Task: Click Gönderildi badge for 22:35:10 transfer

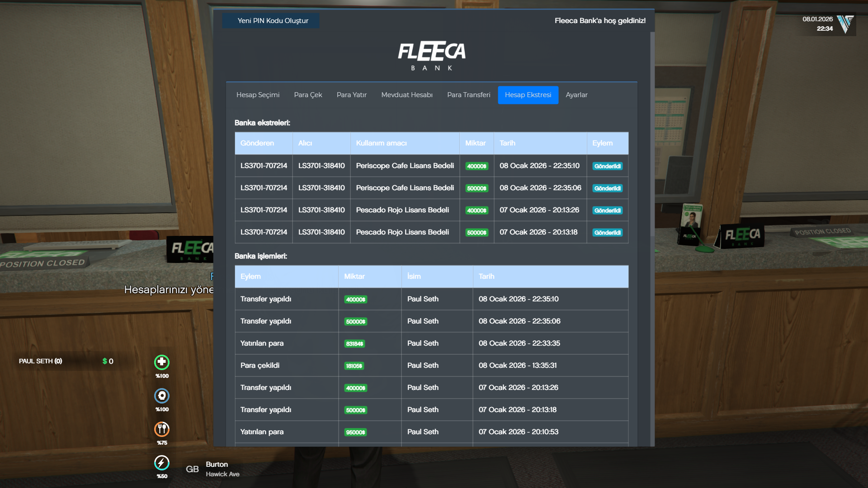Action: (608, 166)
